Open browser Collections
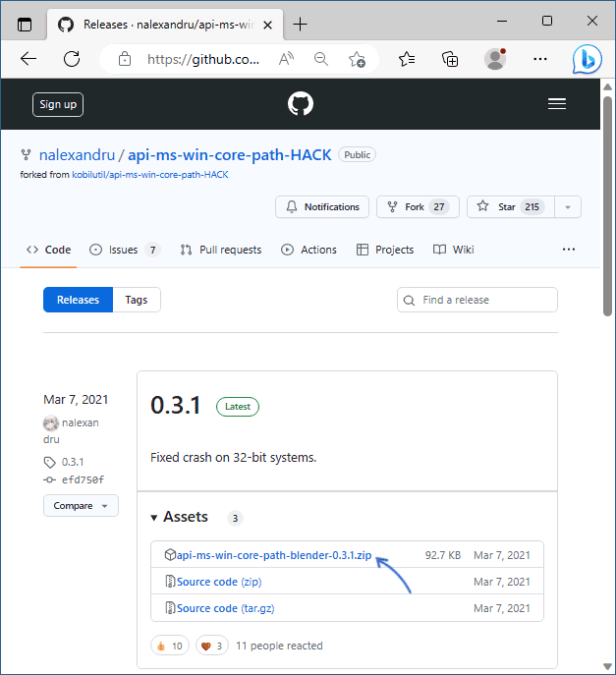Image resolution: width=616 pixels, height=675 pixels. (450, 59)
